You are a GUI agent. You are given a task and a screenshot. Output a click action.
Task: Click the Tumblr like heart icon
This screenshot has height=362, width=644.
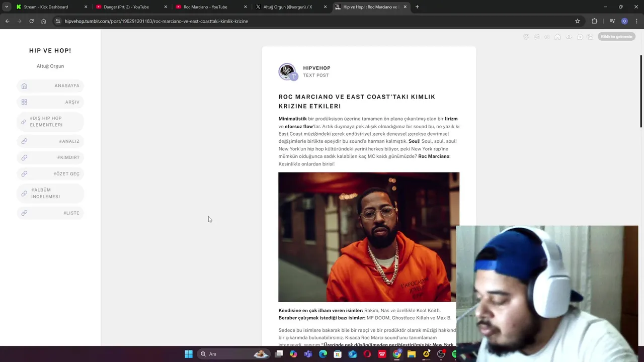[526, 37]
